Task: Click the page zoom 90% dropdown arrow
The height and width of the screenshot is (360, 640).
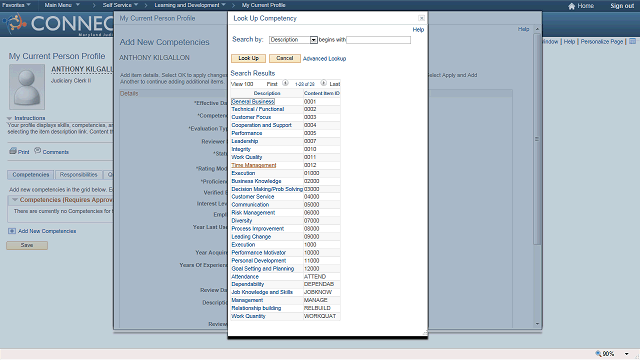Action: (627, 354)
